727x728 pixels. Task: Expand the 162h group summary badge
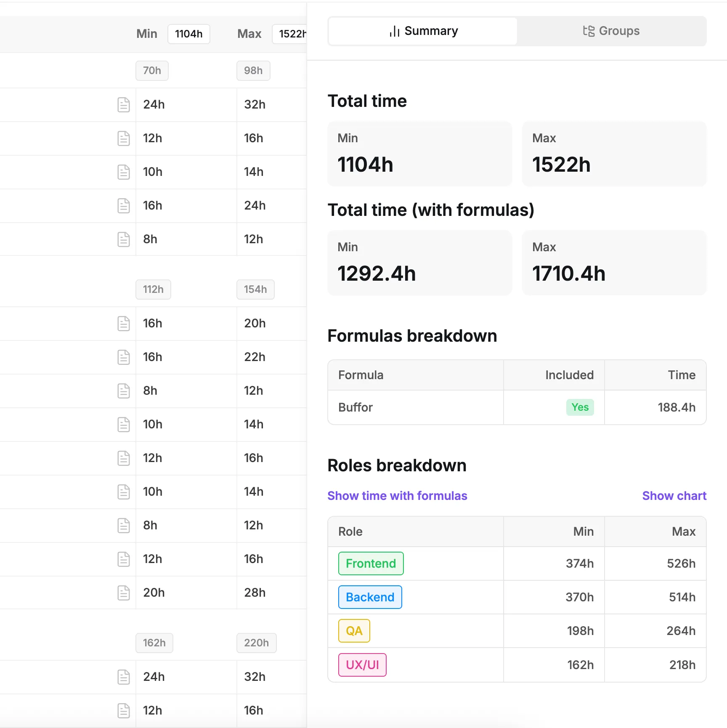pyautogui.click(x=154, y=643)
